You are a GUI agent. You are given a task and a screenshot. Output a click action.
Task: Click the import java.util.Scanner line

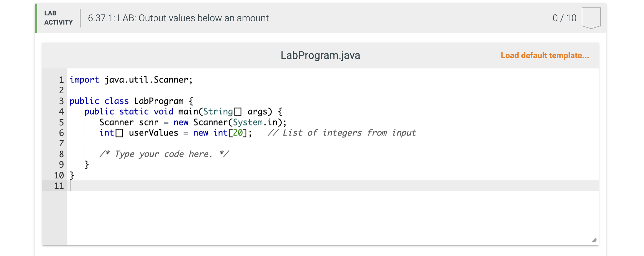(131, 80)
